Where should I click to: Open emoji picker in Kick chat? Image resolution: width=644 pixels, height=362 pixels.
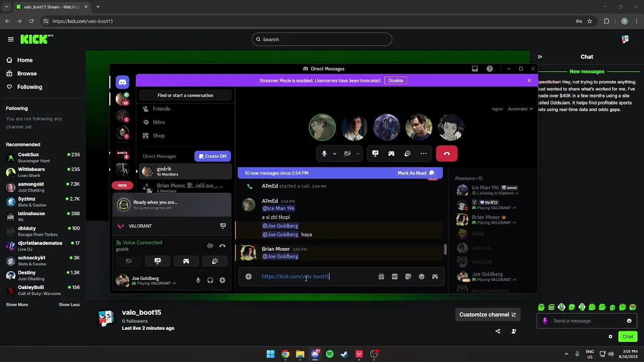click(629, 321)
